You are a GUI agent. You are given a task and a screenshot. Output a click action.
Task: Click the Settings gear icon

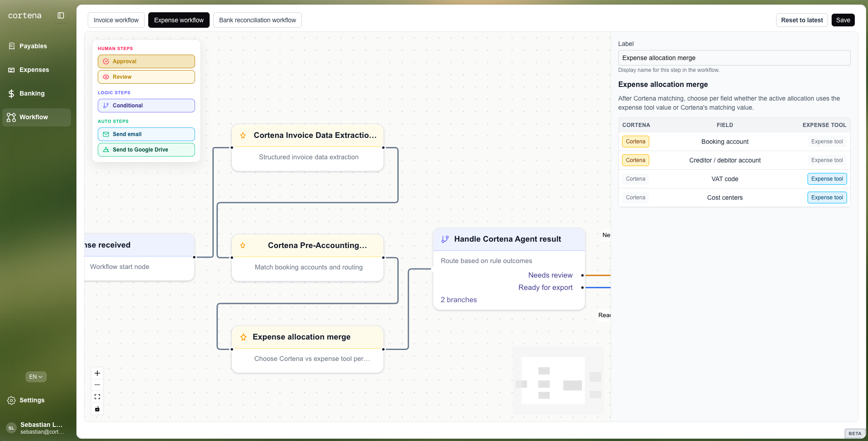[x=11, y=400]
